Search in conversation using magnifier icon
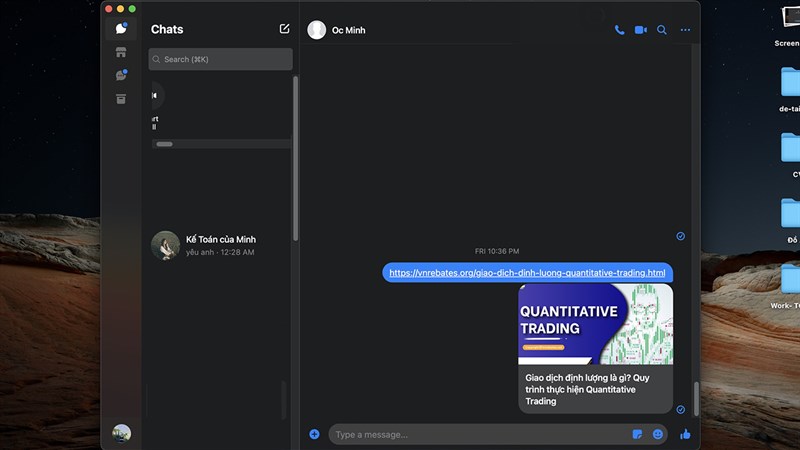This screenshot has width=800, height=450. point(662,30)
